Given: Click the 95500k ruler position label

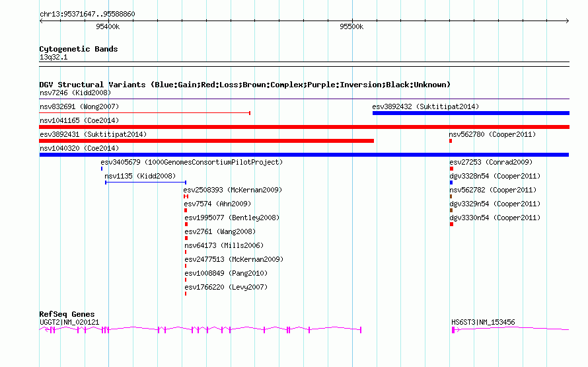Looking at the screenshot, I should [x=351, y=26].
